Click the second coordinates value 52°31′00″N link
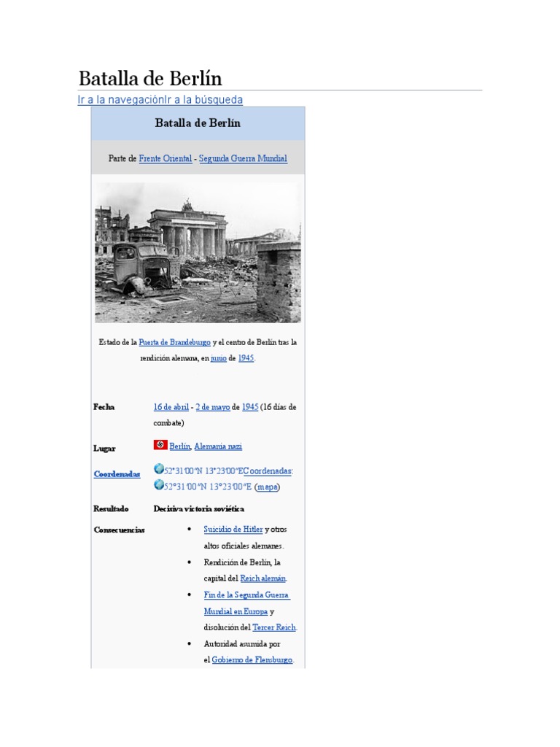 coord(208,487)
